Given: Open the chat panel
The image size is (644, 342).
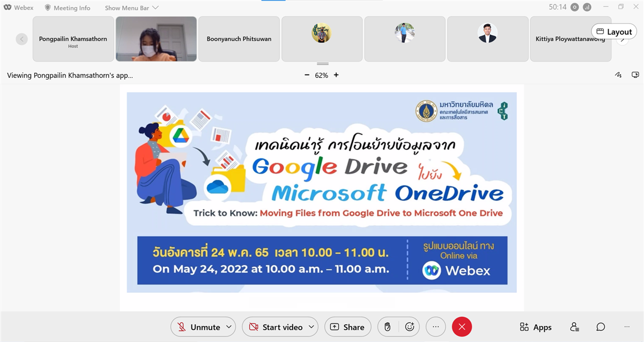Looking at the screenshot, I should pyautogui.click(x=600, y=327).
